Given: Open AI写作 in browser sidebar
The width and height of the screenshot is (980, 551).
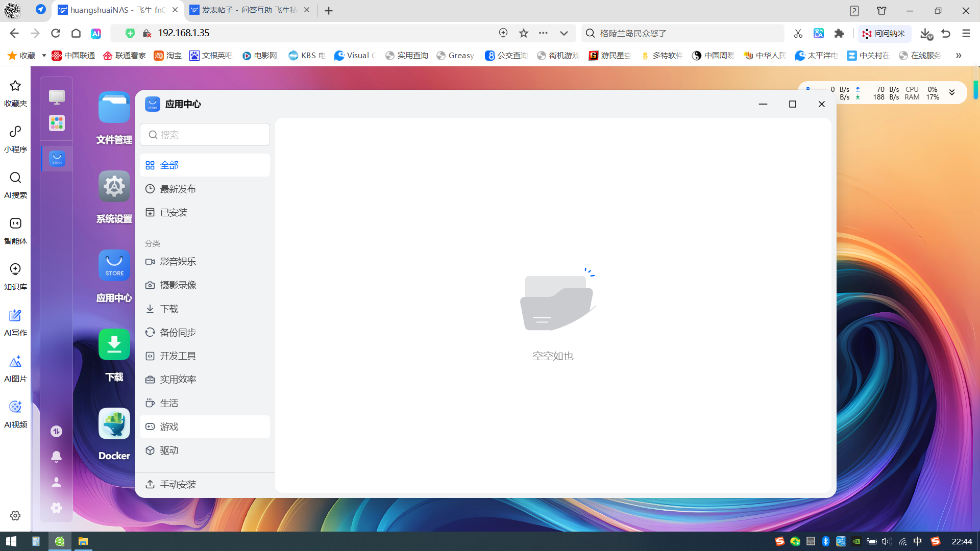Looking at the screenshot, I should coord(15,322).
